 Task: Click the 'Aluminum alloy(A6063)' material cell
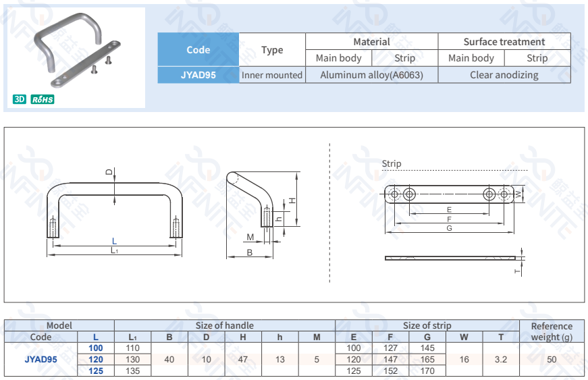pyautogui.click(x=371, y=75)
